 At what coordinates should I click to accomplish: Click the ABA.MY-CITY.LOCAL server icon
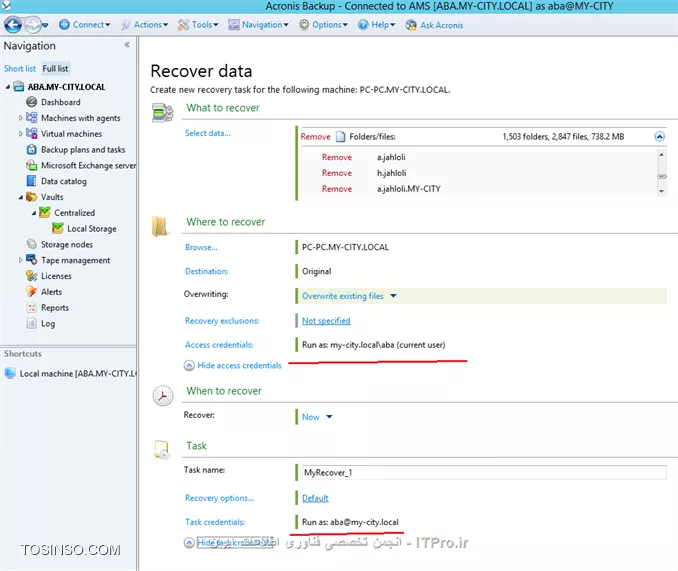(19, 86)
